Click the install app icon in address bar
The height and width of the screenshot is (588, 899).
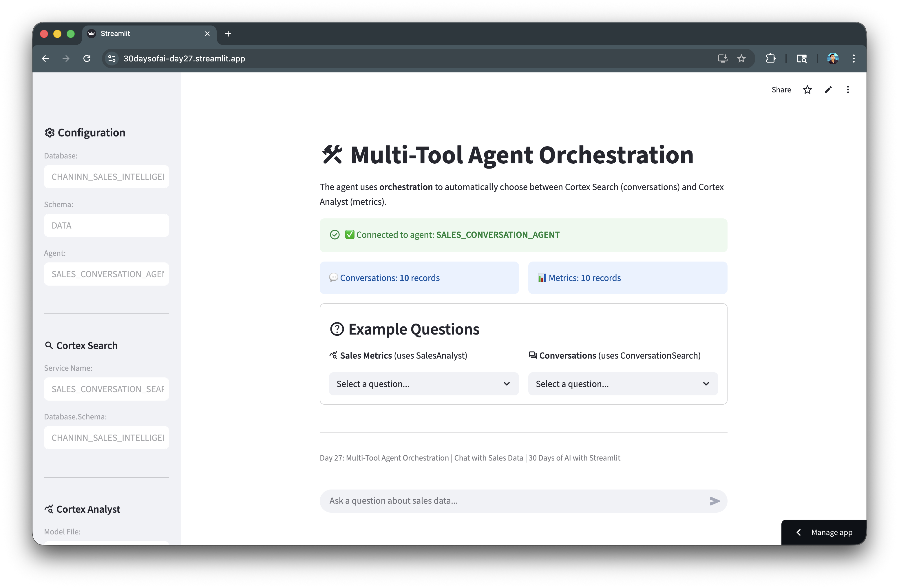tap(723, 59)
